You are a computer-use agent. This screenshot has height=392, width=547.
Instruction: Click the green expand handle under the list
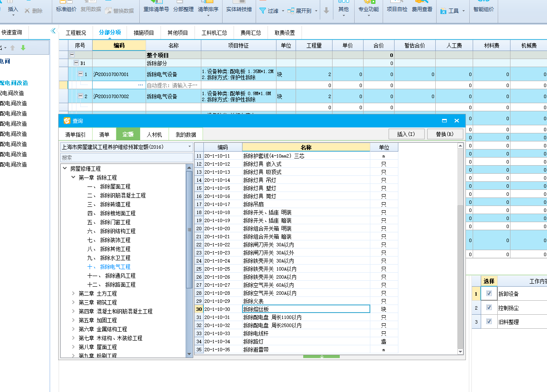(x=321, y=356)
